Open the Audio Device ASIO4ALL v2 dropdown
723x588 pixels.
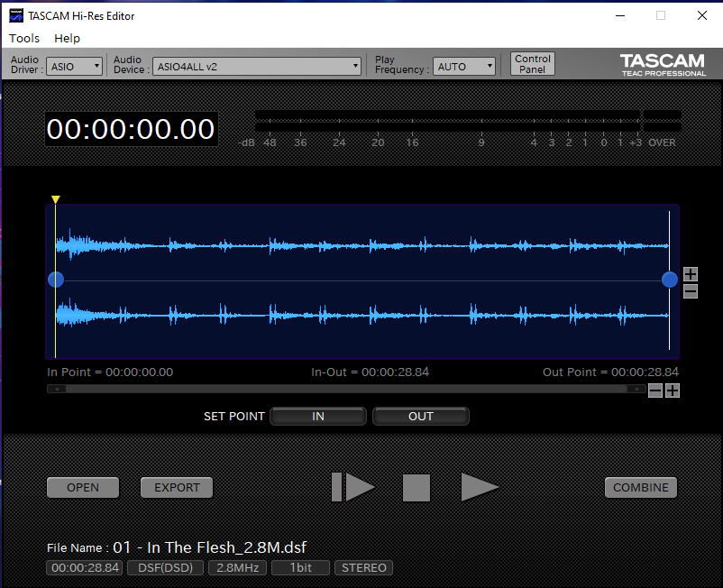coord(257,66)
